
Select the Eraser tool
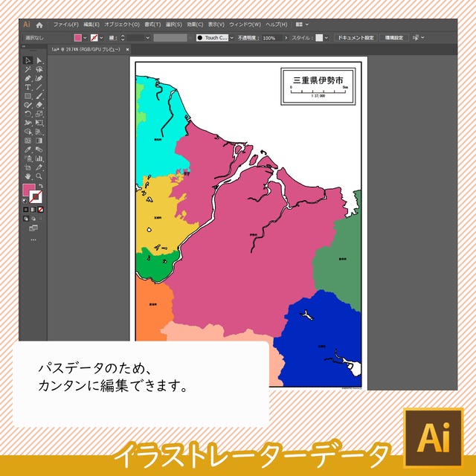[x=39, y=105]
